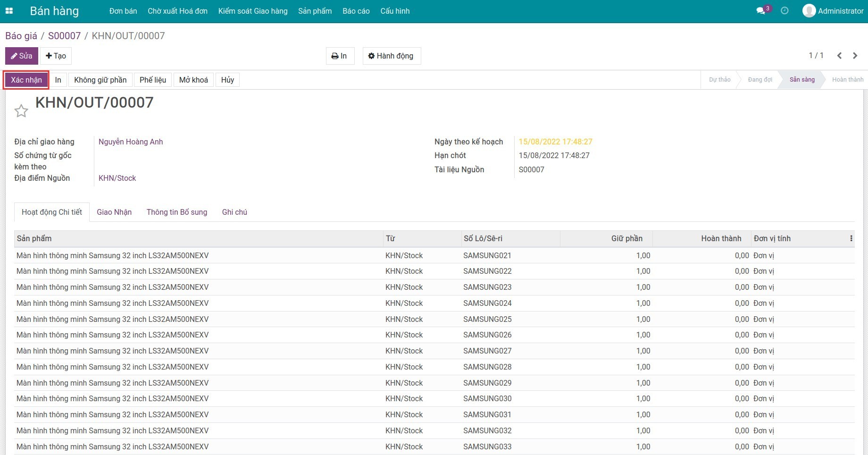868x455 pixels.
Task: Click serial number SAMSUNG033
Action: (x=487, y=447)
